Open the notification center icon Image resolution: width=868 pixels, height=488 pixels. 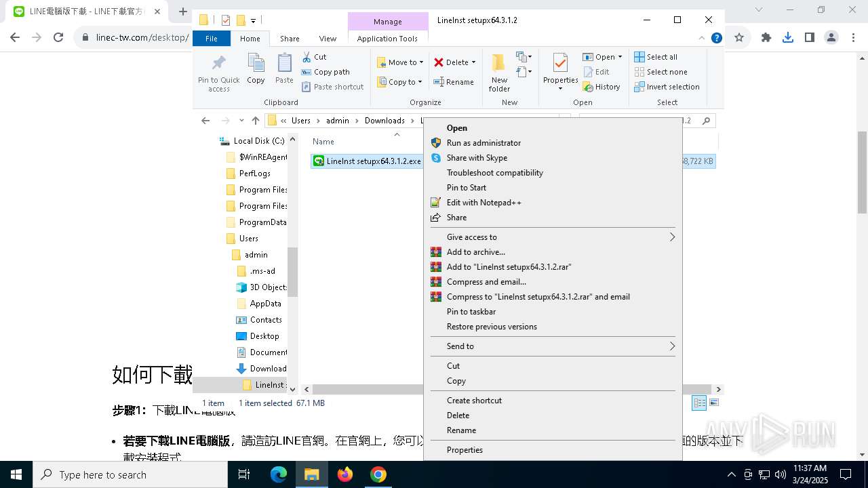846,474
